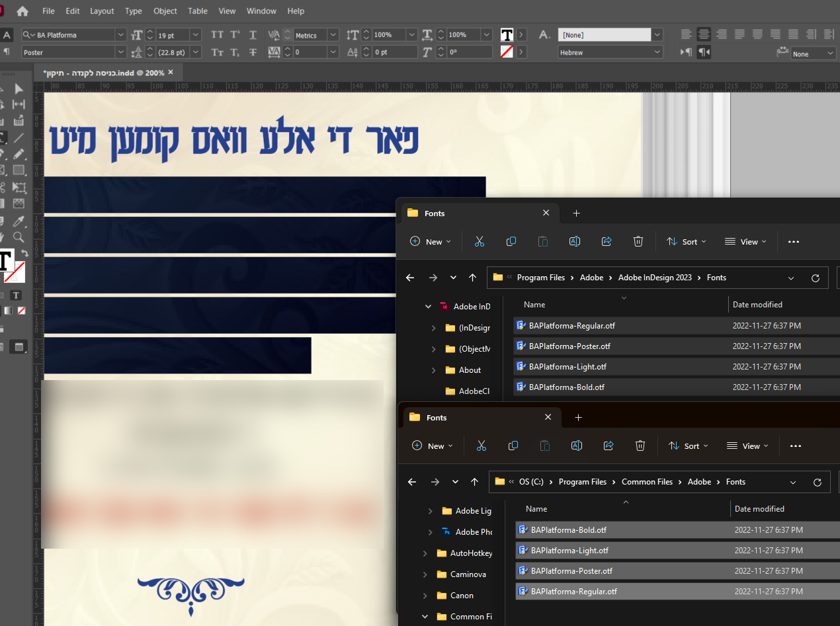The height and width of the screenshot is (626, 840).
Task: Toggle Strikethrough formatting
Action: click(x=253, y=52)
